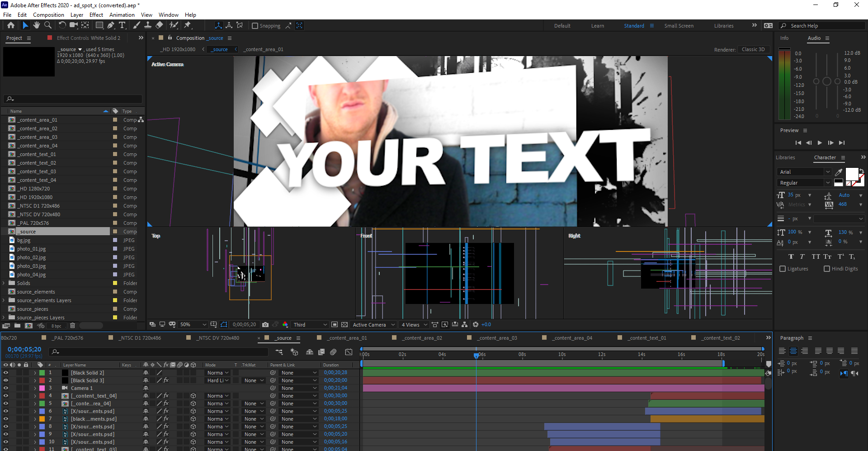
Task: Toggle transparency grid icon in viewer
Action: click(x=344, y=325)
